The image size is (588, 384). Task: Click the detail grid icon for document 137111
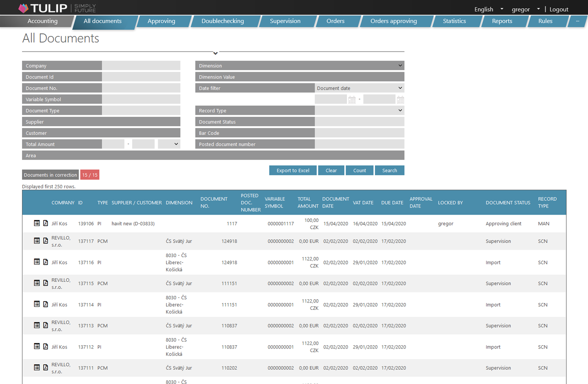point(37,368)
